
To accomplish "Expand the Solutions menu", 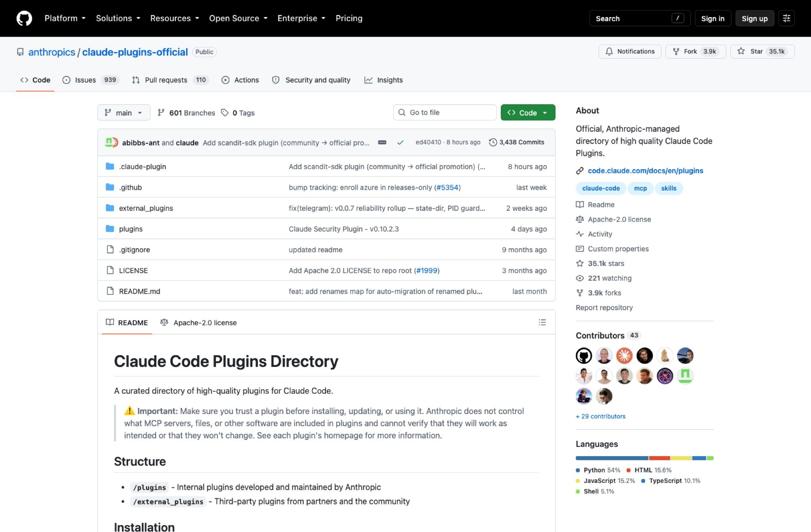I will coord(118,18).
